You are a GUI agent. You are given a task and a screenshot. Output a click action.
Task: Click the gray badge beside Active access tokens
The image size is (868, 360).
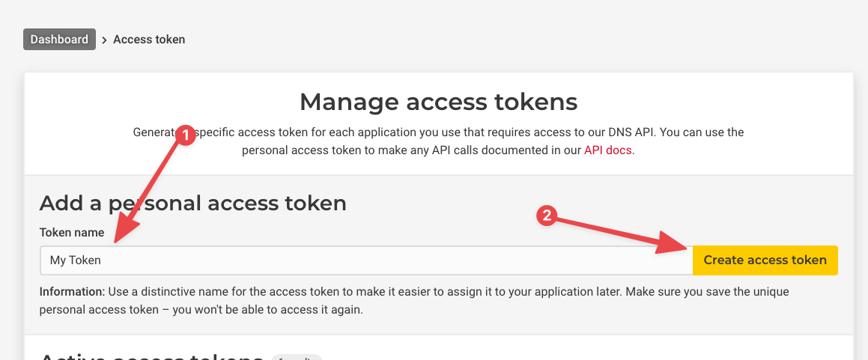pos(296,357)
